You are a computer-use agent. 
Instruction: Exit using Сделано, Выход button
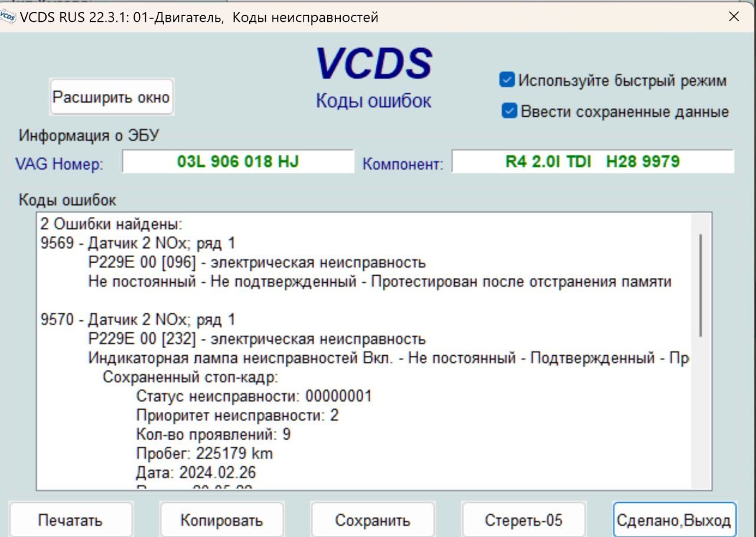click(674, 520)
